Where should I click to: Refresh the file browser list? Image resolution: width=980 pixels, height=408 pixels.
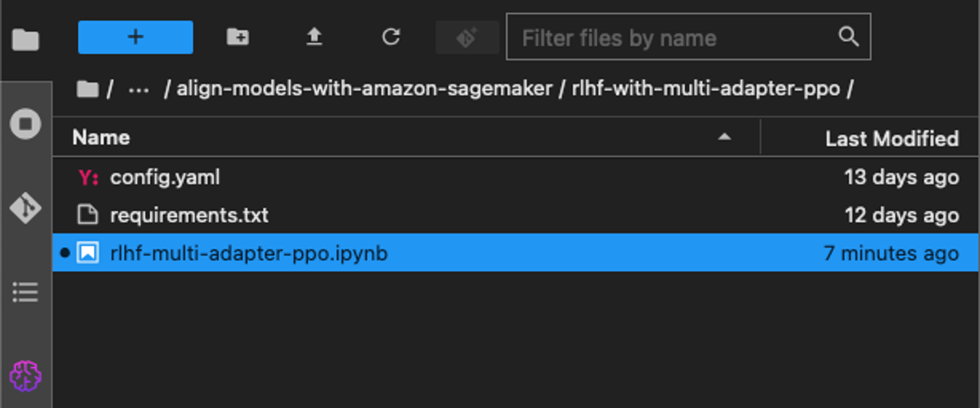coord(391,37)
